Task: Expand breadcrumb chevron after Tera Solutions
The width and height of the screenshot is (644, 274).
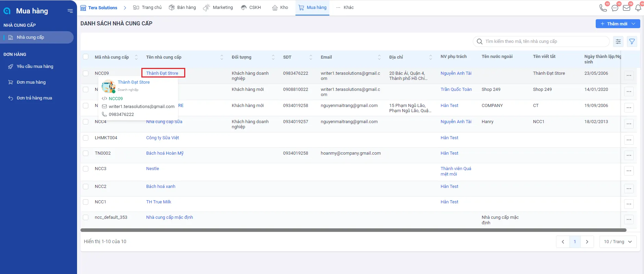Action: [x=125, y=8]
